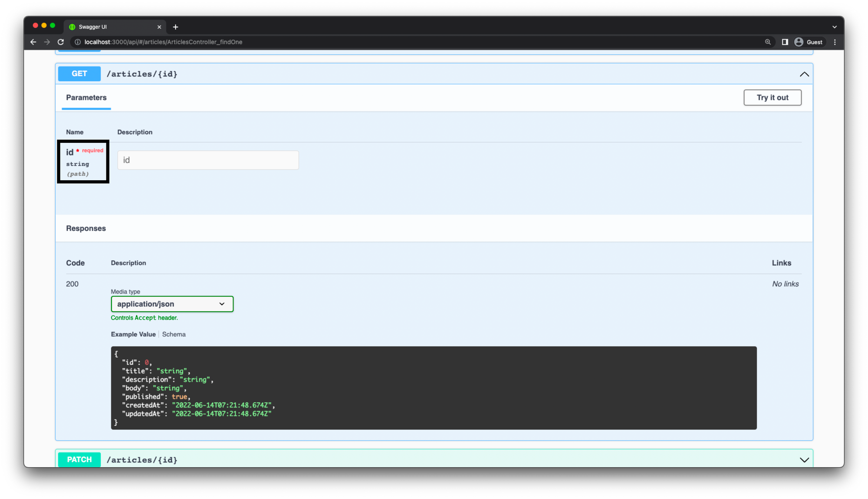
Task: Close the Swagger UI tab
Action: 159,27
